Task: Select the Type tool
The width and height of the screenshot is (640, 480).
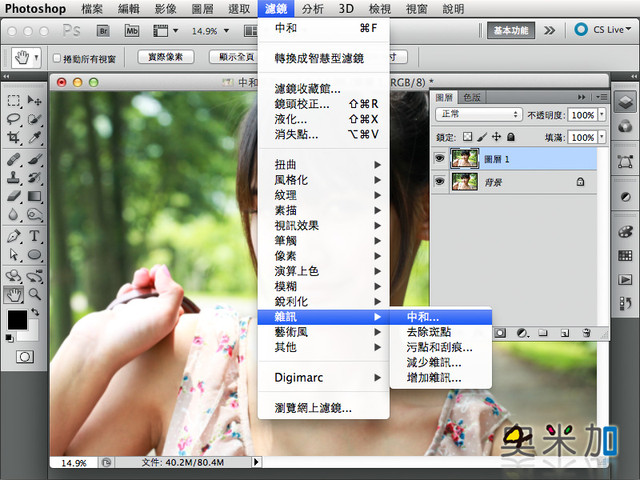Action: click(x=34, y=236)
